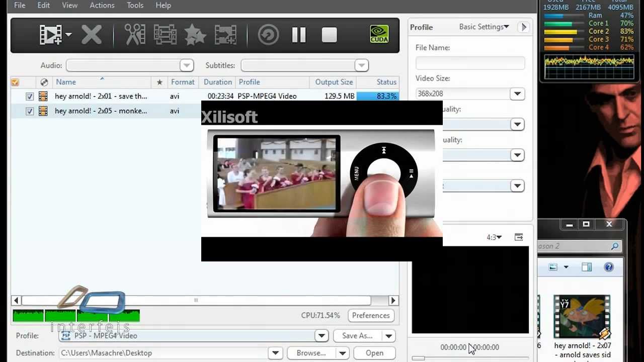
Task: Sort by Output Size column header
Action: tap(334, 82)
